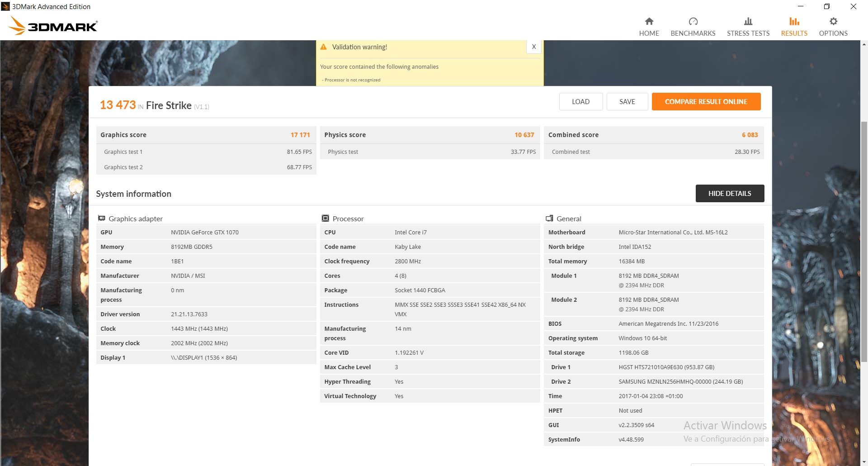Go to the OPTIONS tab label

click(833, 33)
